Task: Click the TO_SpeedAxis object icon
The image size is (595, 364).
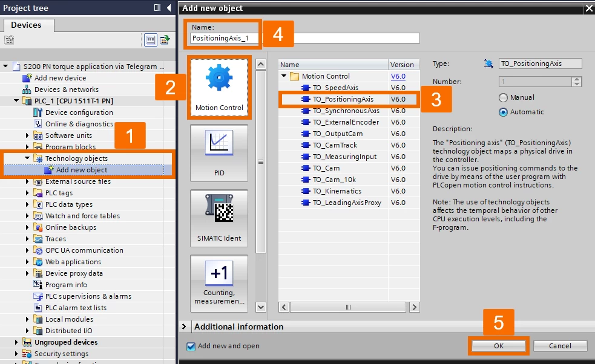Action: click(x=306, y=88)
